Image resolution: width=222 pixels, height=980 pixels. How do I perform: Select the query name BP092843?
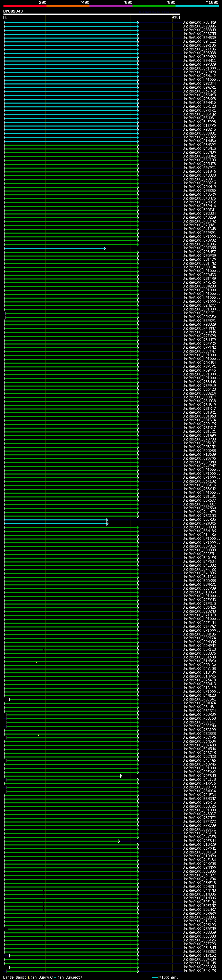13,11
